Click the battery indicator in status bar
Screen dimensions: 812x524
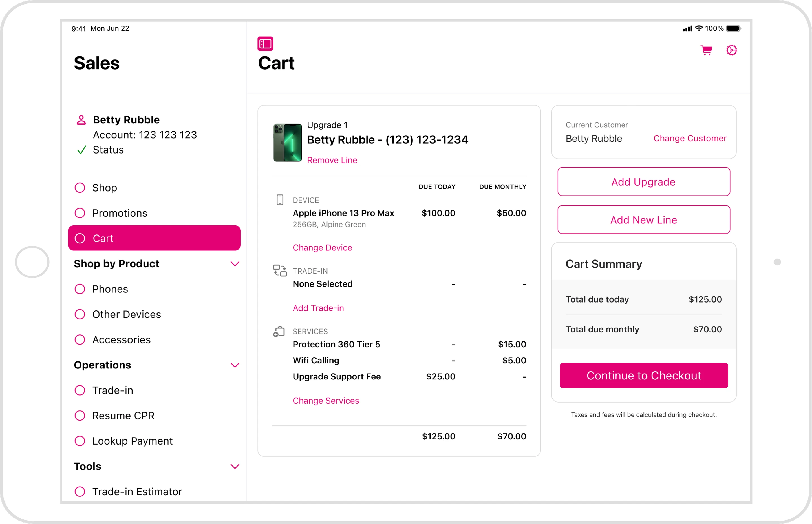click(734, 28)
